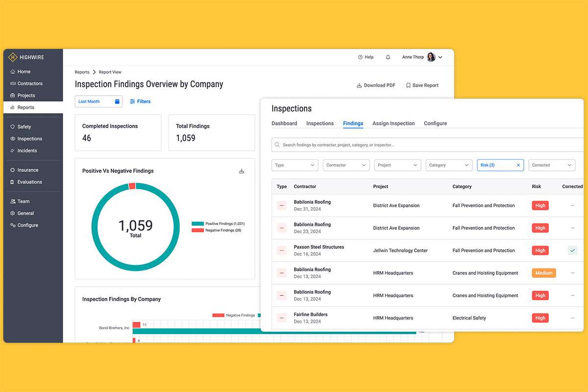This screenshot has height=392, width=588.
Task: Click the Evaluations icon in sidebar
Action: tap(13, 182)
